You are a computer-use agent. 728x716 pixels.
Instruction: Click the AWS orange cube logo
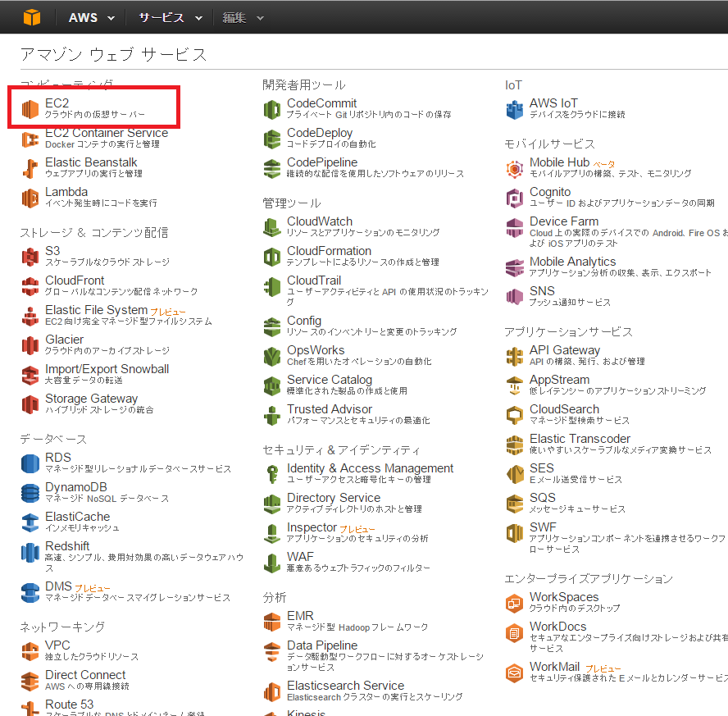32,18
